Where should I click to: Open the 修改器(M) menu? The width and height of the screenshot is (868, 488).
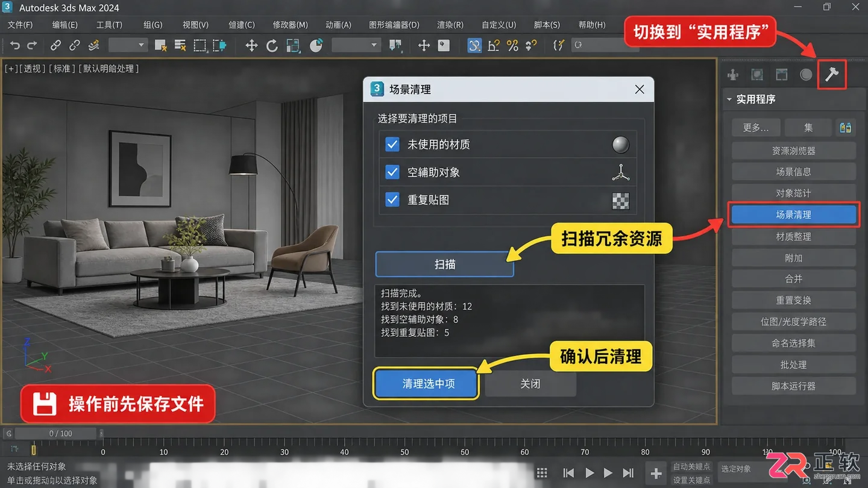(x=291, y=25)
